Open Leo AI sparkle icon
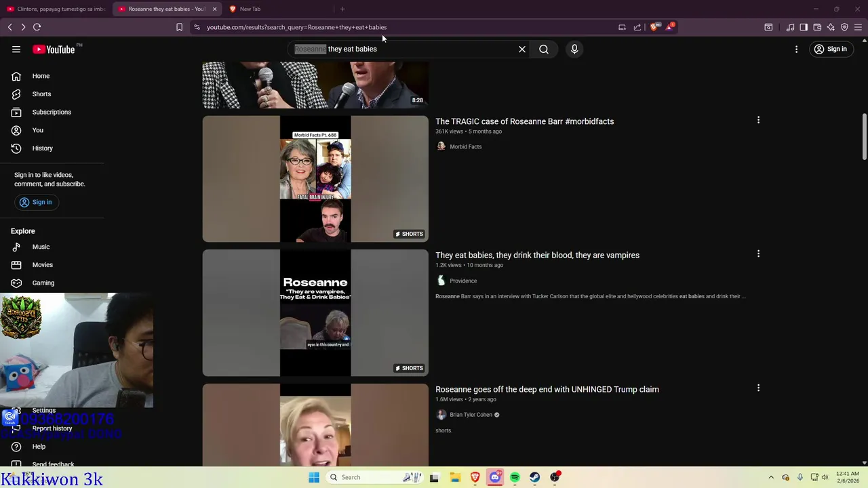Image resolution: width=868 pixels, height=488 pixels. coord(831,27)
